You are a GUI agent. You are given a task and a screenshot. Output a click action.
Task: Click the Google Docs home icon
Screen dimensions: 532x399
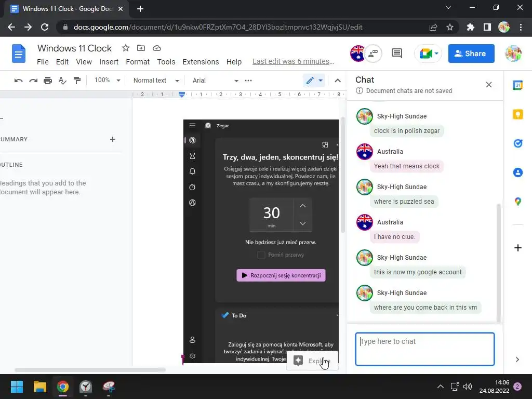(19, 54)
